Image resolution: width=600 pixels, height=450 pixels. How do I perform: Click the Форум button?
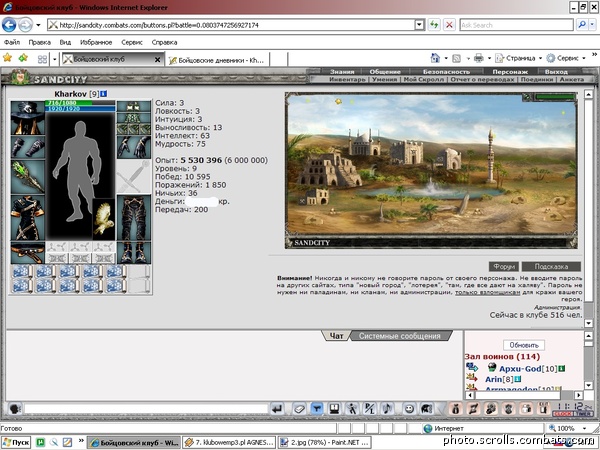[x=504, y=266]
